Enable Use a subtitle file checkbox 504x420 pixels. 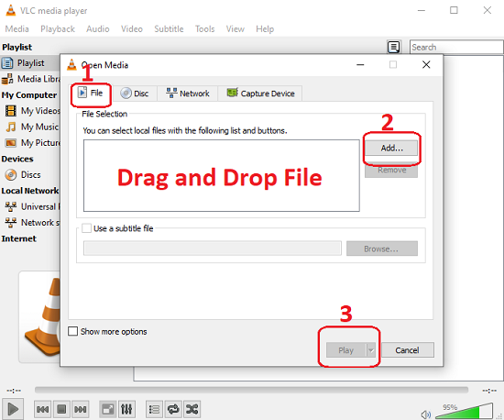[86, 228]
